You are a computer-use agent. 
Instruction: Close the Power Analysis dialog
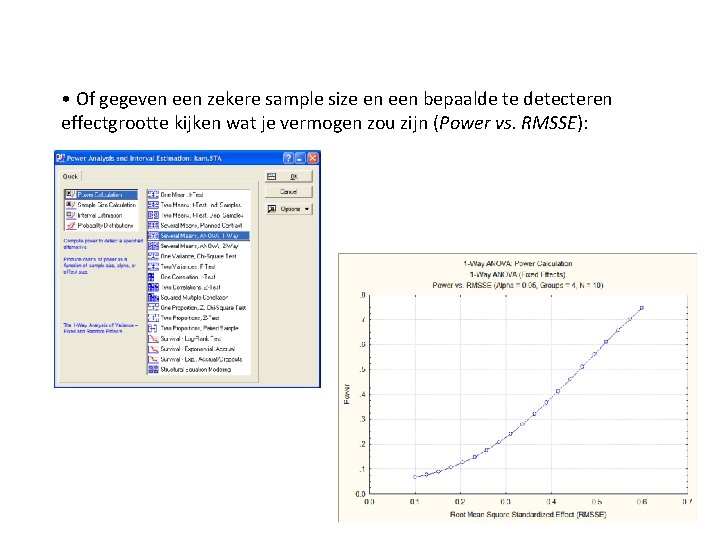(x=313, y=158)
